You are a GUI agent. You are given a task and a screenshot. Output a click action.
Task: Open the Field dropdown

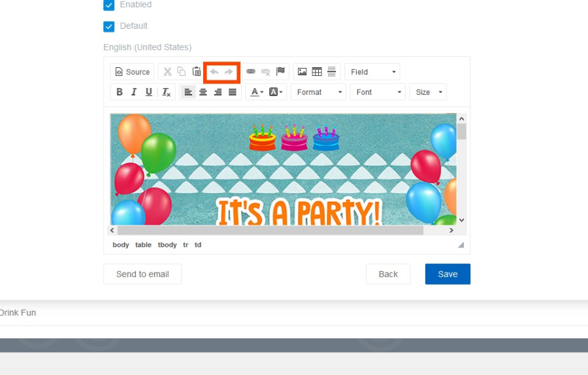point(372,72)
